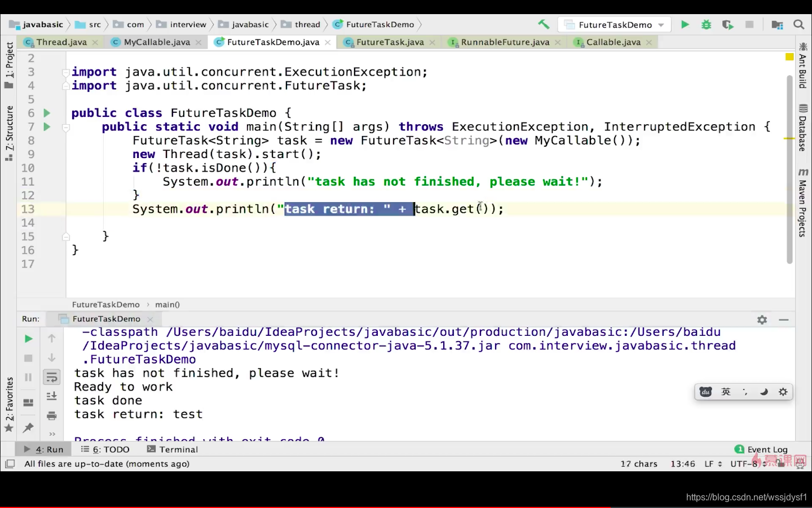Click src breadcrumb folder
The width and height of the screenshot is (812, 508).
[x=89, y=24]
